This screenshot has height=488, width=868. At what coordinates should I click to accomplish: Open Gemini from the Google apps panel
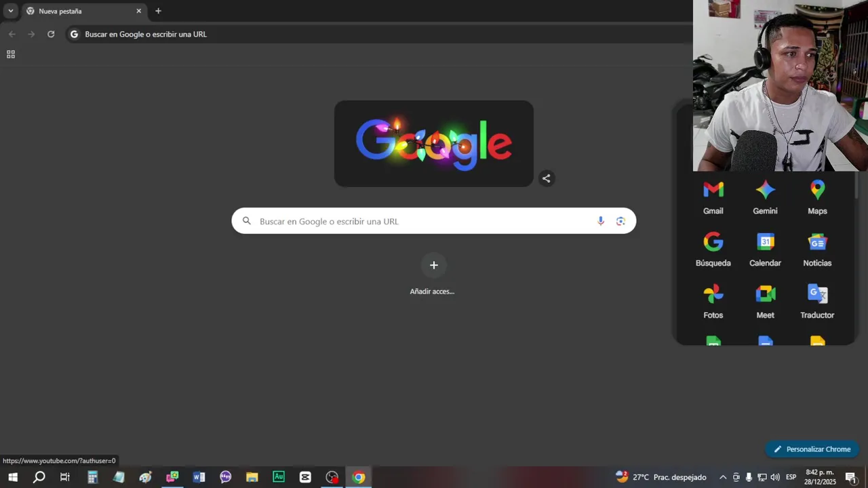click(x=765, y=197)
